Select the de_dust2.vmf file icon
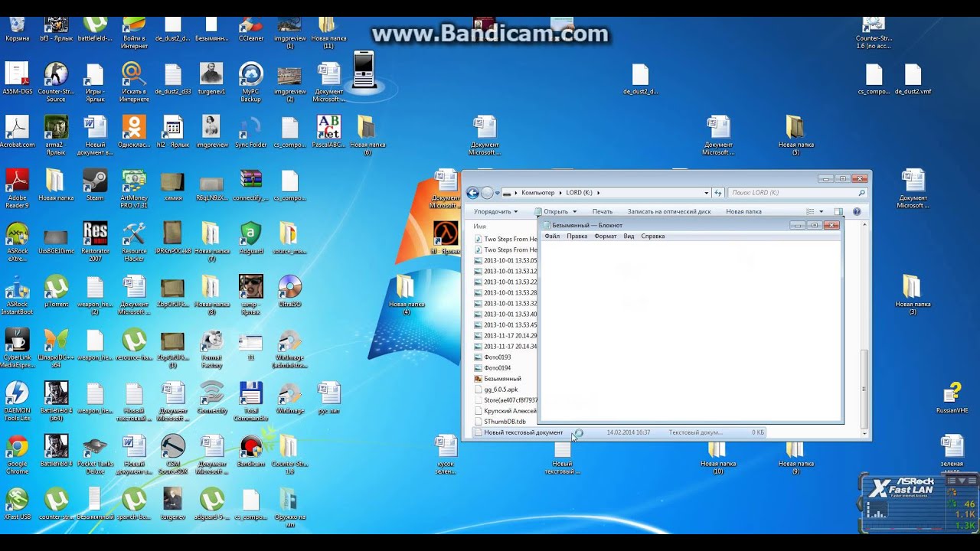Viewport: 980px width, 551px height. (x=913, y=79)
